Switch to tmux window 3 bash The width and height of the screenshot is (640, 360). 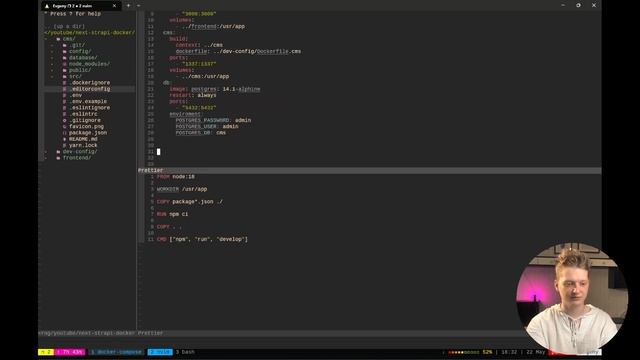tap(185, 352)
